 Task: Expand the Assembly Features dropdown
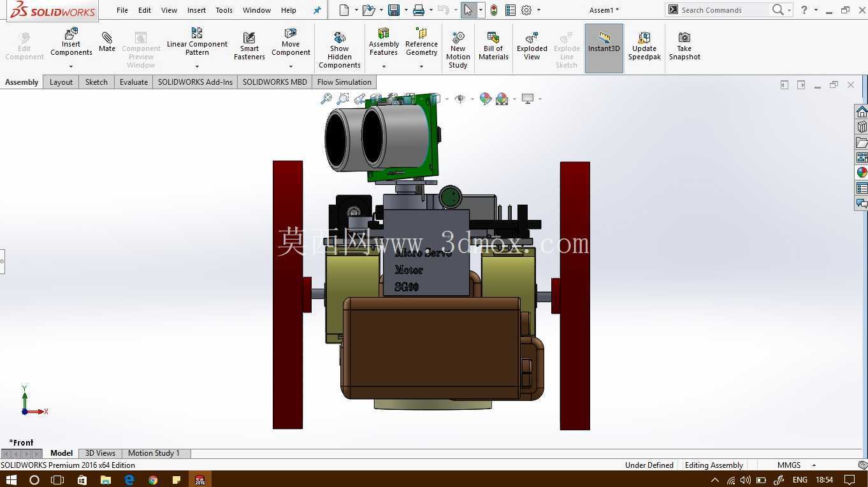click(x=384, y=66)
